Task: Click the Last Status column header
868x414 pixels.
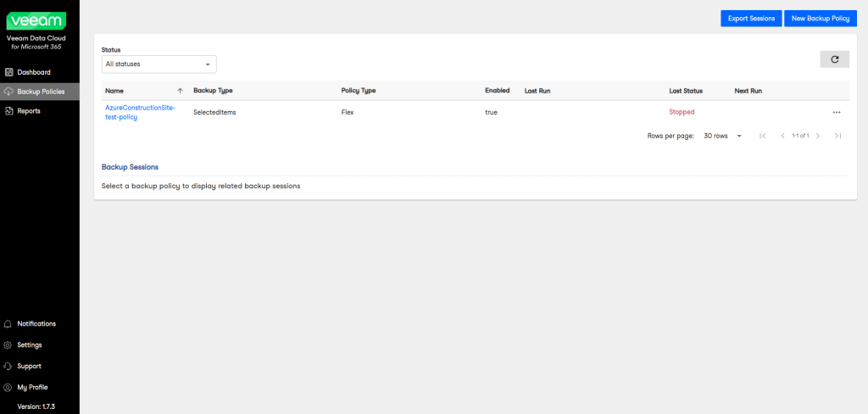Action: pyautogui.click(x=686, y=90)
